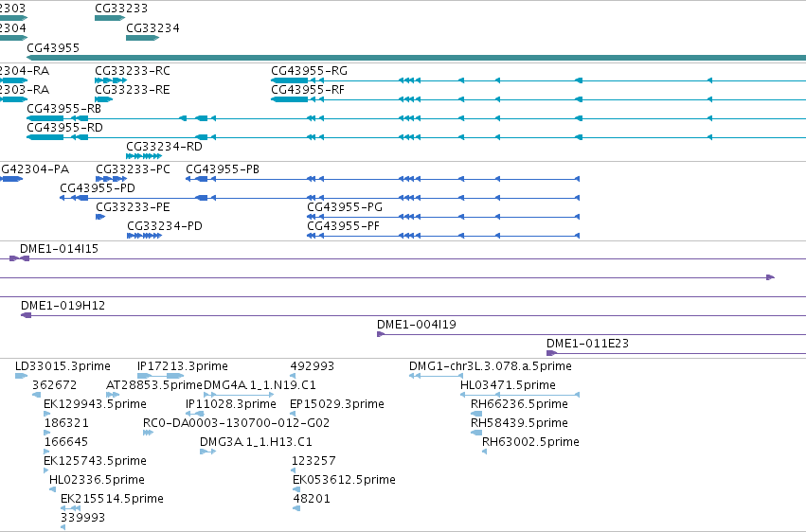Select feature 186321

point(66,424)
